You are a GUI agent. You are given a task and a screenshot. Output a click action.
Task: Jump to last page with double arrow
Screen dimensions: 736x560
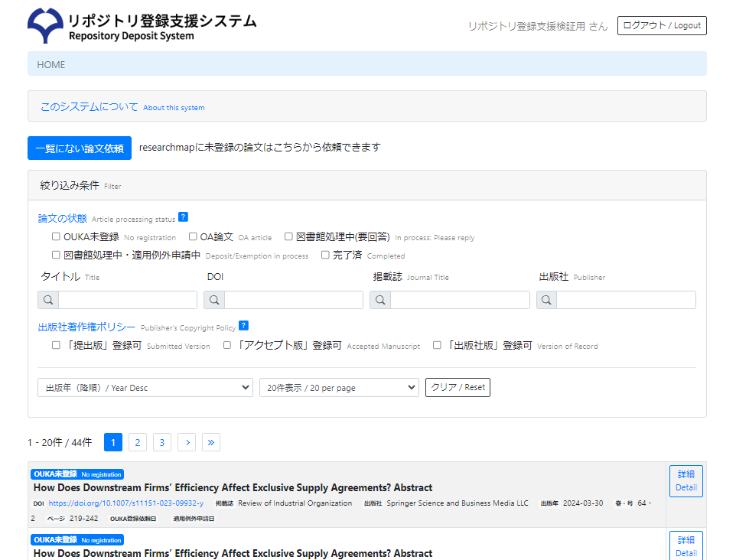coord(211,442)
